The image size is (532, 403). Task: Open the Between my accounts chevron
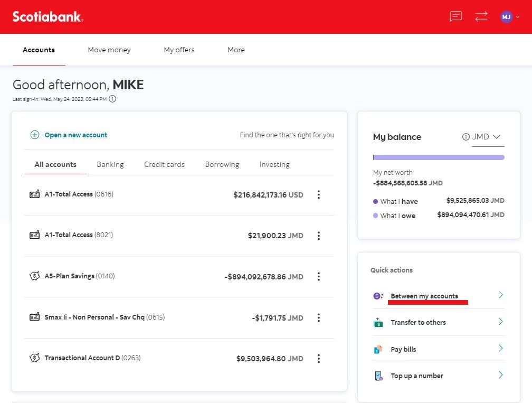click(x=501, y=295)
